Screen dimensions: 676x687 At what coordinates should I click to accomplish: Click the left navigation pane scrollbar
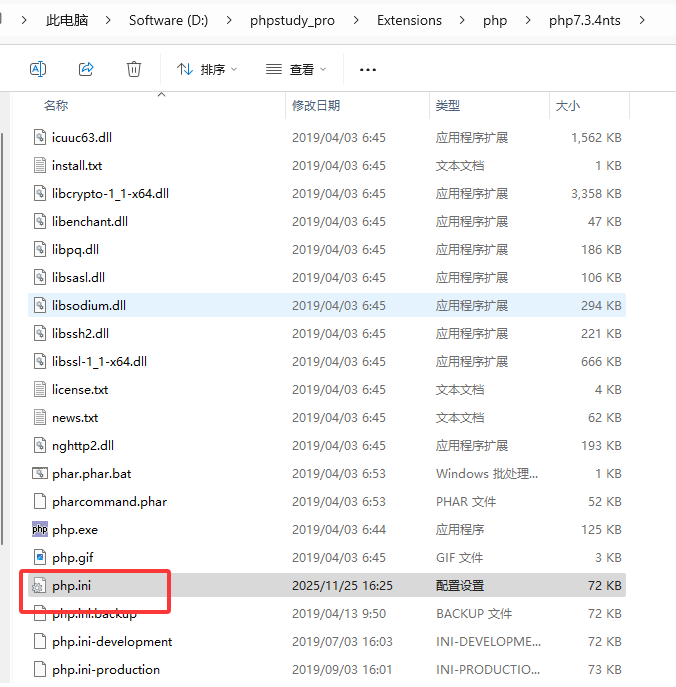[2, 339]
